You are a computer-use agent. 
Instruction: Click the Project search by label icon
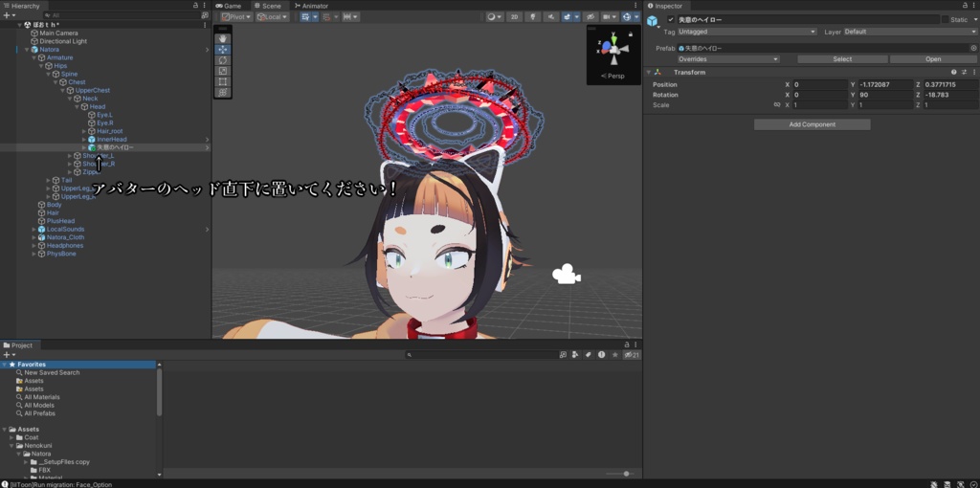[589, 354]
